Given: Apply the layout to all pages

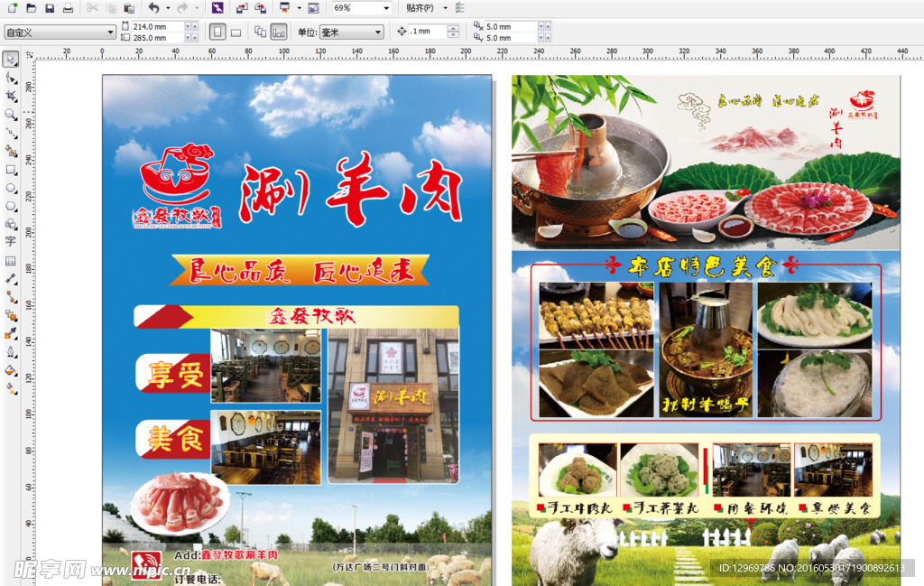Looking at the screenshot, I should coord(261,32).
